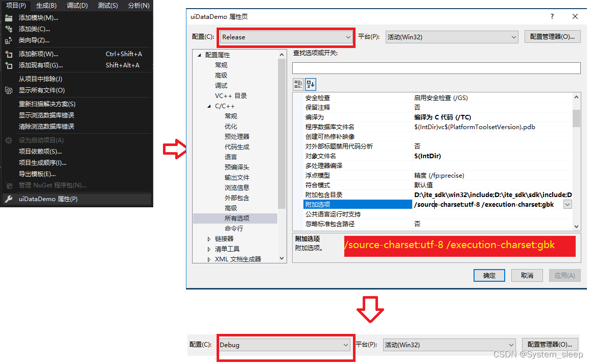Screen dimensions: 591x364
Task: Open the 项目(P) menu
Action: point(16,5)
